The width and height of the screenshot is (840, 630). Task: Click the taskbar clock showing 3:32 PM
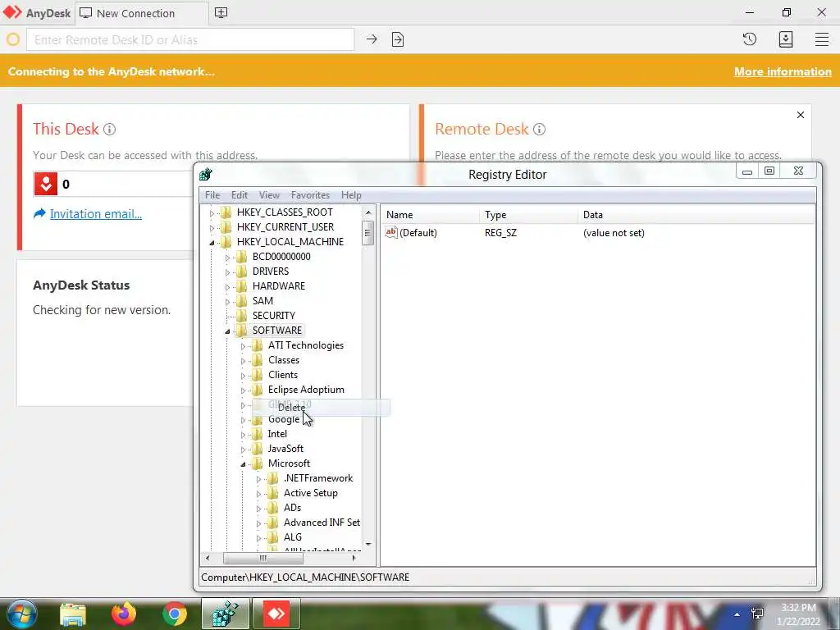(798, 614)
